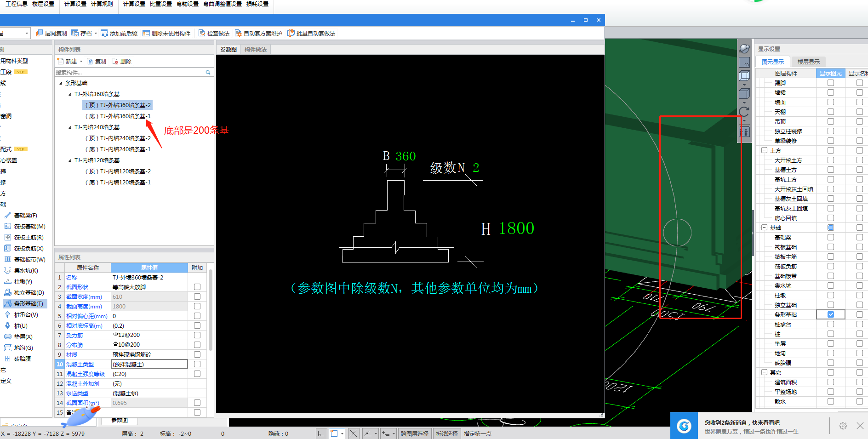Select the 筏板主筋(R) icon
This screenshot has width=868, height=439.
point(8,237)
